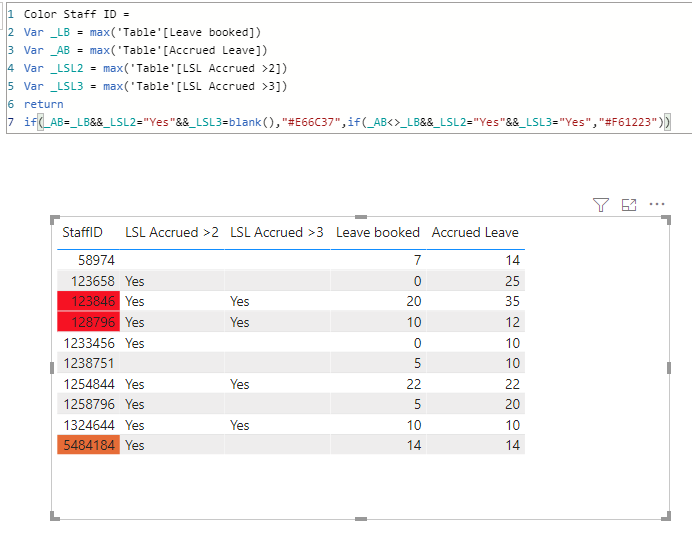Click formula line defining _AB variable
The image size is (692, 536).
click(146, 50)
